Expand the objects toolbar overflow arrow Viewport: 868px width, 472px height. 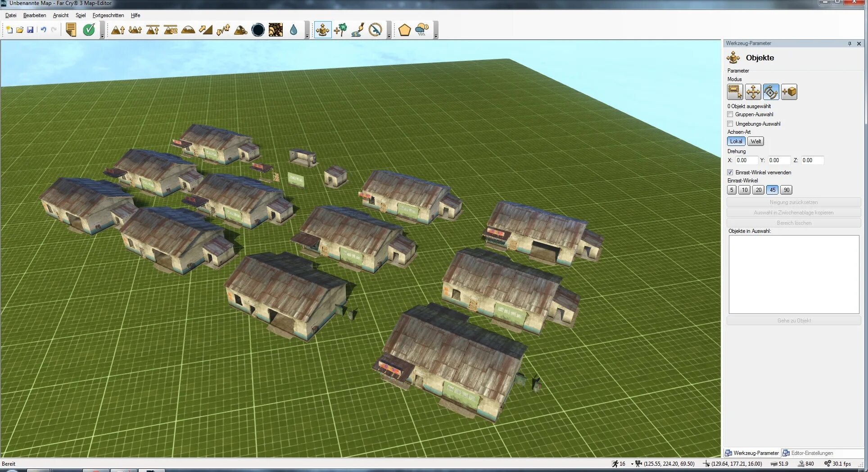[x=389, y=36]
